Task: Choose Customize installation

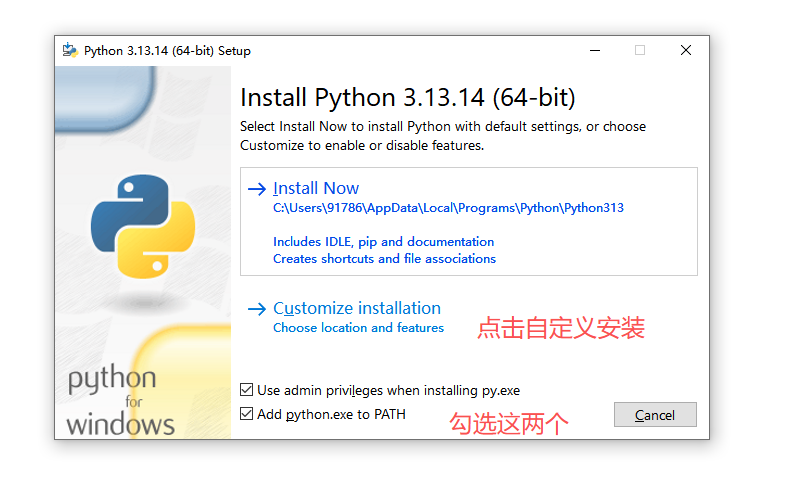Action: pyautogui.click(x=357, y=308)
